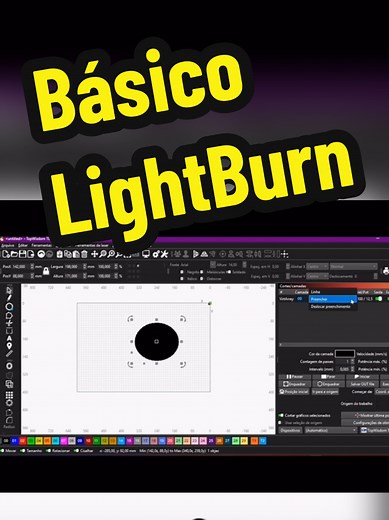Select the Draw Lines pencil tool
This screenshot has width=389, height=520.
point(9,298)
